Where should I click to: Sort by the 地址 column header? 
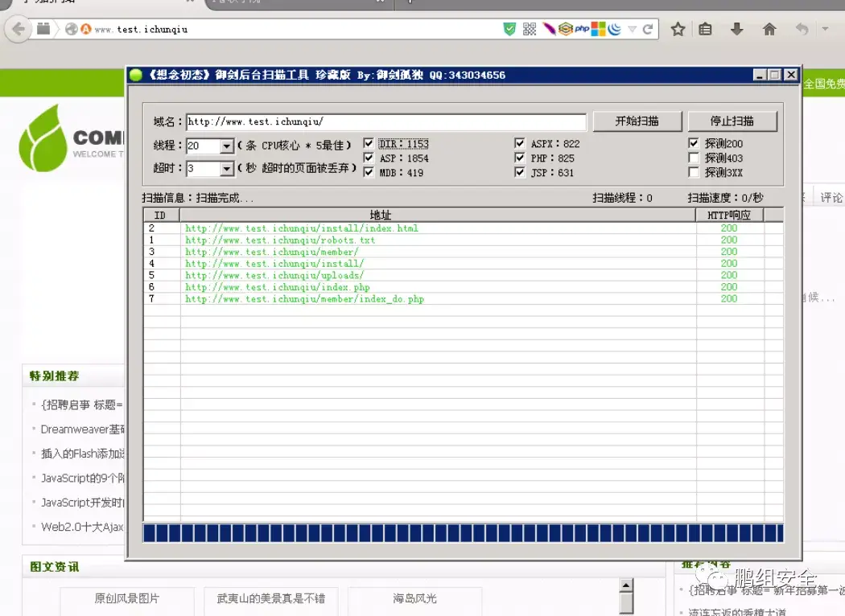(438, 216)
